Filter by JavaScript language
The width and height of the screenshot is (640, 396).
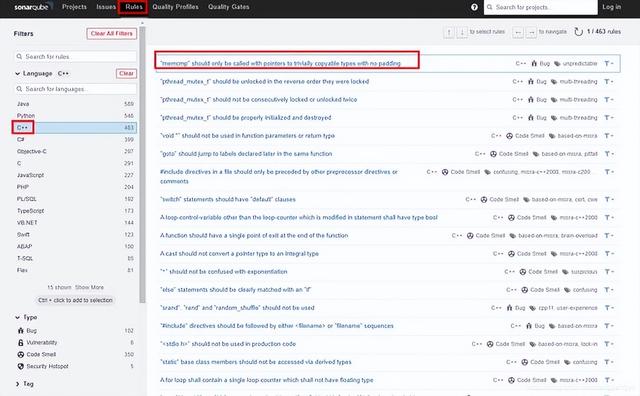[x=75, y=175]
